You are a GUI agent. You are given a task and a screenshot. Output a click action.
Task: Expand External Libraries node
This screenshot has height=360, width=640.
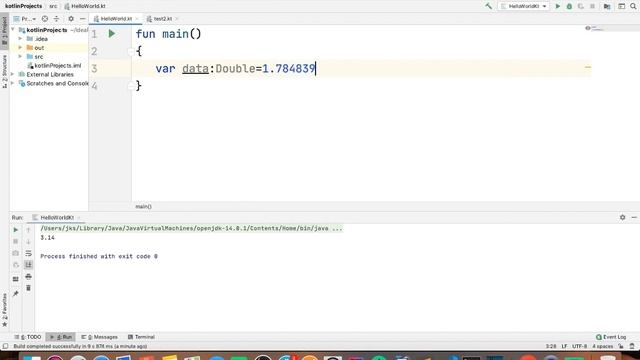[13, 75]
